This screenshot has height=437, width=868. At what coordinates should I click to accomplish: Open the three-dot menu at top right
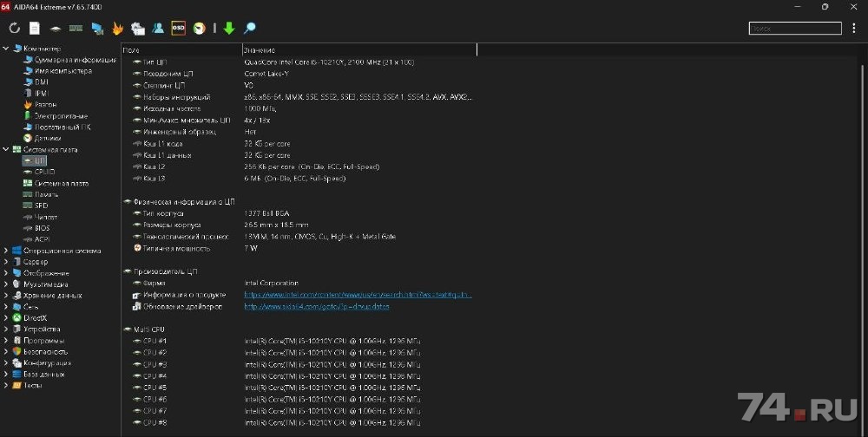point(853,29)
